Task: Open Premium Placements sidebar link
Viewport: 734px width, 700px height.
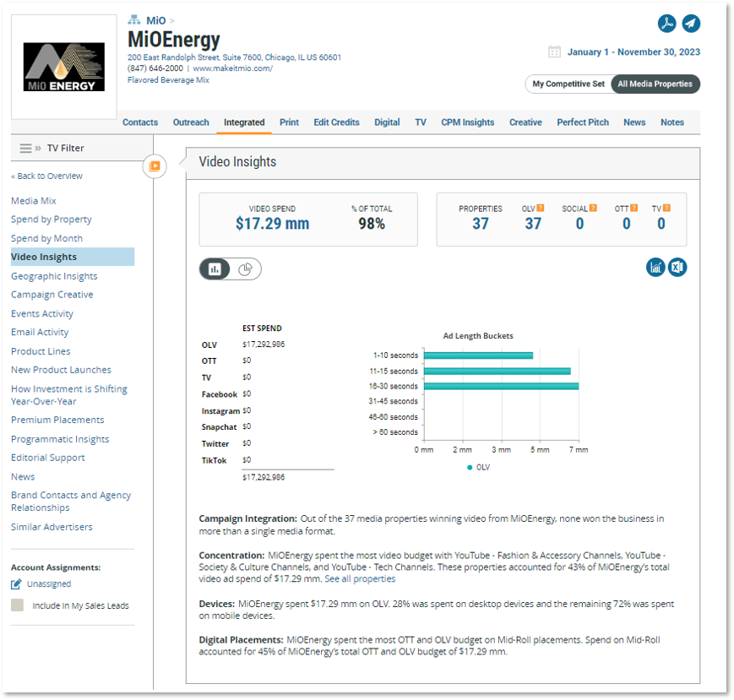Action: pos(57,421)
